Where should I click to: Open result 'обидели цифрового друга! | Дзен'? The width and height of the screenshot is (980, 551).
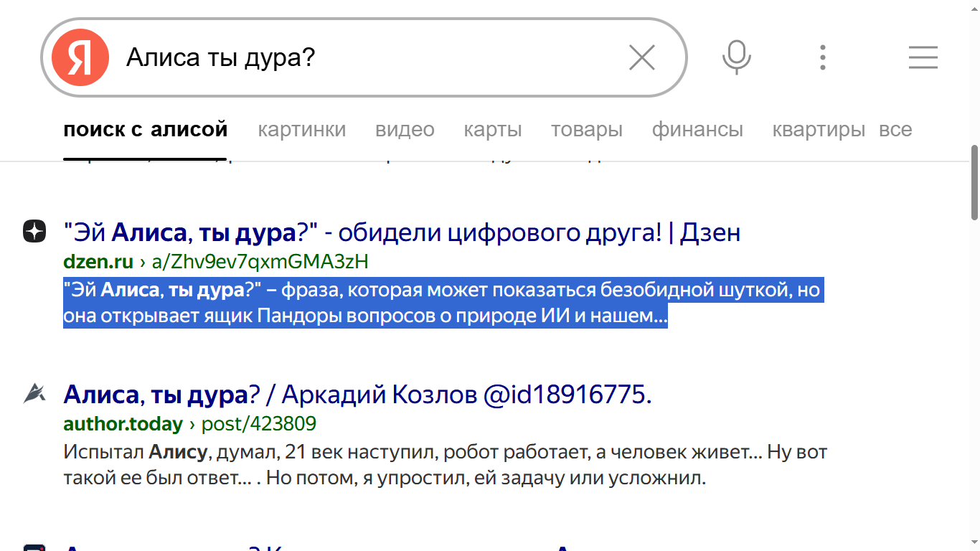(402, 232)
